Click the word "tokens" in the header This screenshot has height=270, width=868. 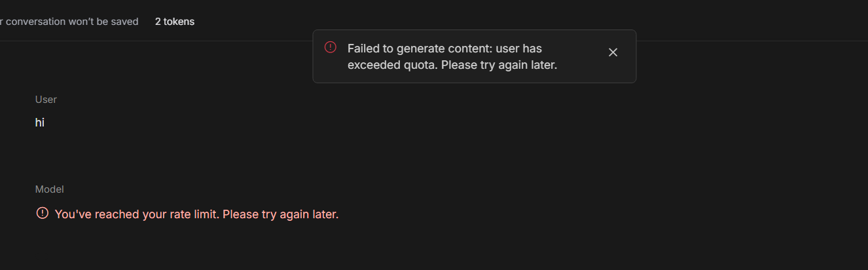pyautogui.click(x=180, y=22)
